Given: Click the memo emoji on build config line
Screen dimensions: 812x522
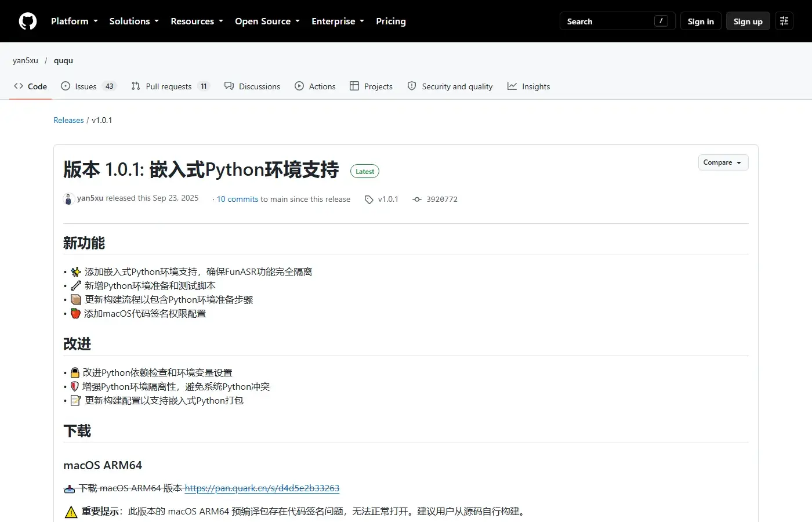Looking at the screenshot, I should pyautogui.click(x=76, y=400).
